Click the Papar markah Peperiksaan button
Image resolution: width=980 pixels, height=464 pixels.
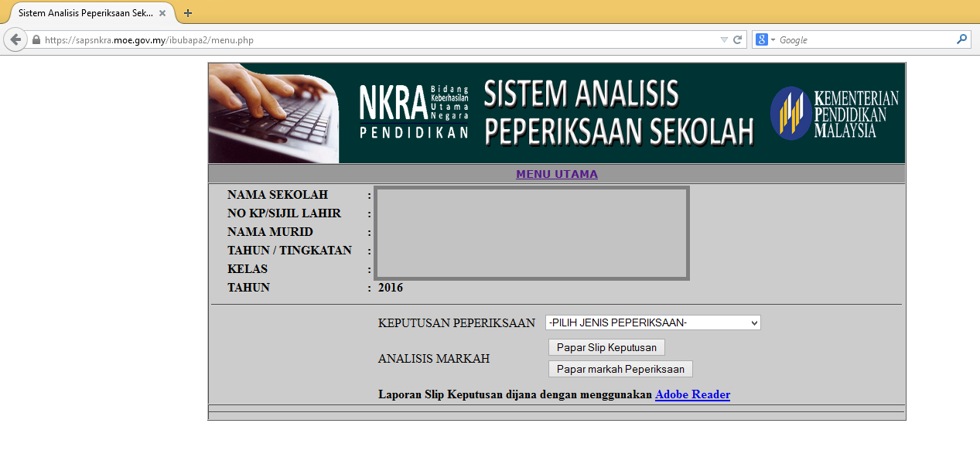(620, 369)
